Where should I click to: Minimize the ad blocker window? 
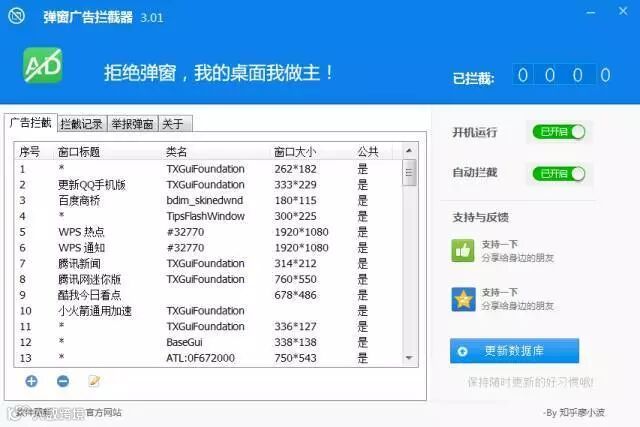(591, 13)
